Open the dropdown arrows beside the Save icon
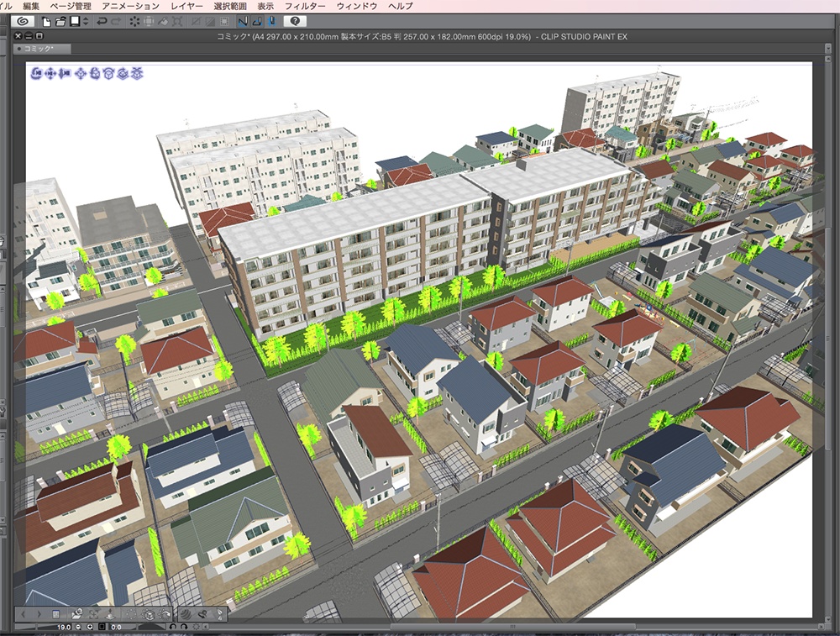The width and height of the screenshot is (840, 636). [86, 23]
